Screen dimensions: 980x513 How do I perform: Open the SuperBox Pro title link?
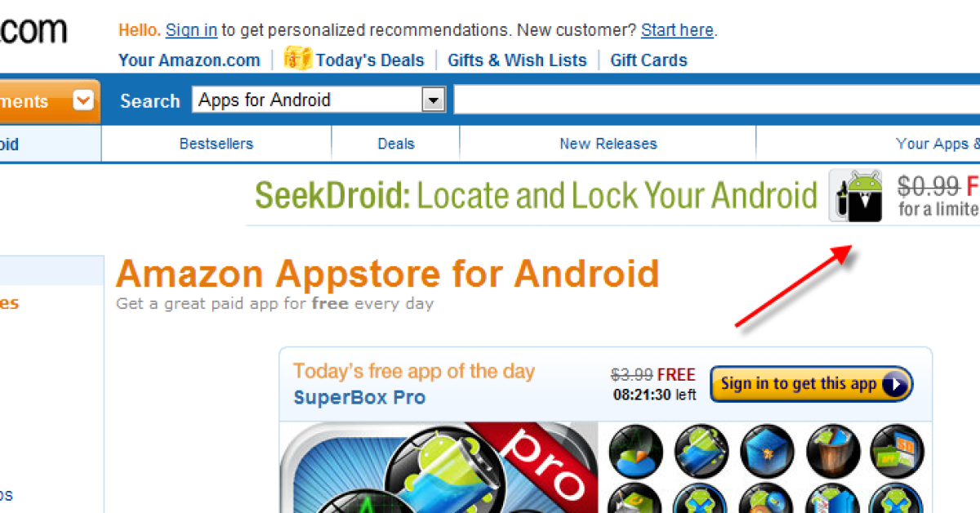pyautogui.click(x=359, y=398)
